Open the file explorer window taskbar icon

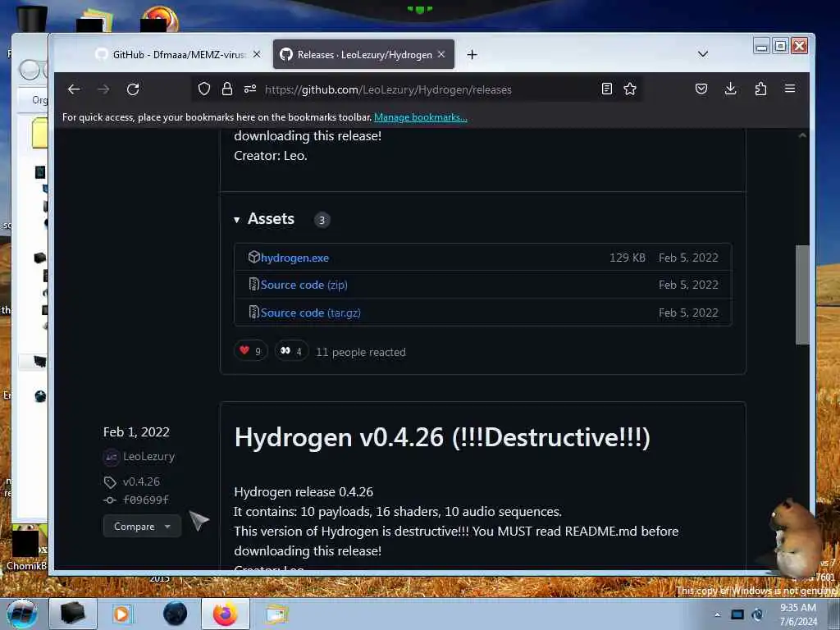point(277,614)
